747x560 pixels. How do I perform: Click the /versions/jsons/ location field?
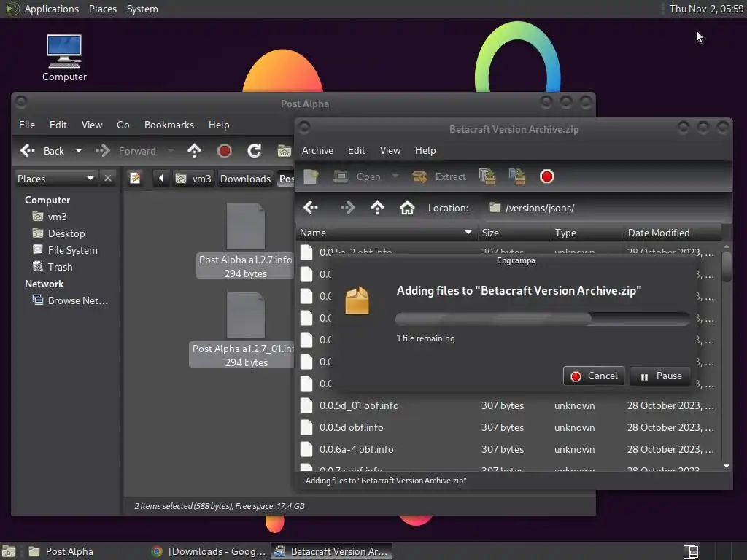pos(605,208)
